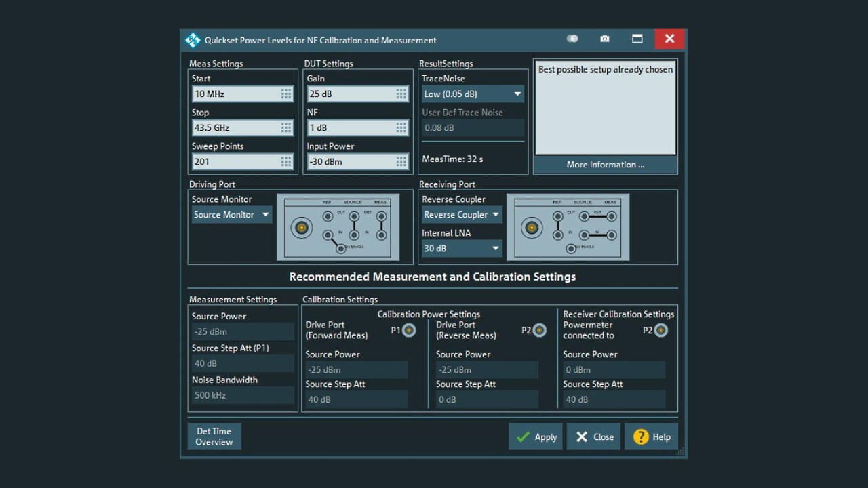This screenshot has height=488, width=868.
Task: Click the Start frequency field 10 MHz
Action: [x=243, y=94]
